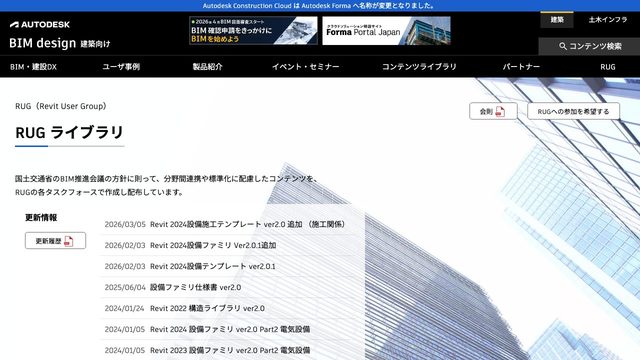Open the パートナー menu
Screen dimensions: 640x360
click(x=521, y=67)
